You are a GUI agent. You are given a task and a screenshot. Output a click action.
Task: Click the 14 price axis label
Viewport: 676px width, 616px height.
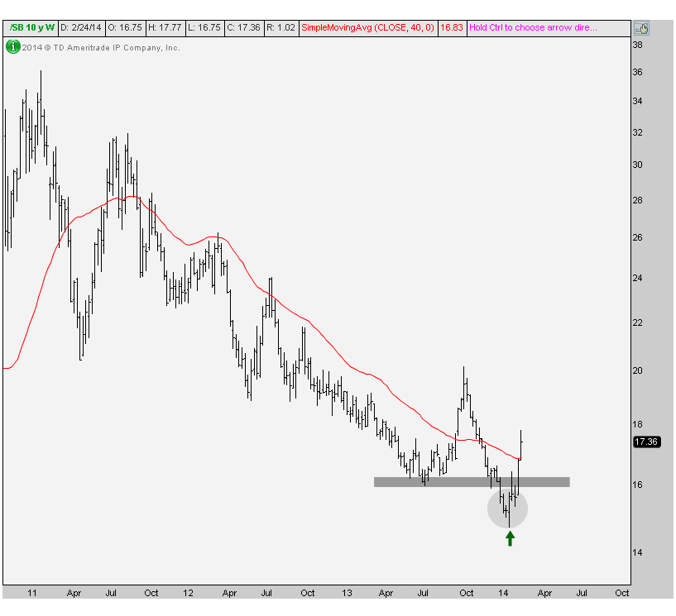click(x=637, y=552)
